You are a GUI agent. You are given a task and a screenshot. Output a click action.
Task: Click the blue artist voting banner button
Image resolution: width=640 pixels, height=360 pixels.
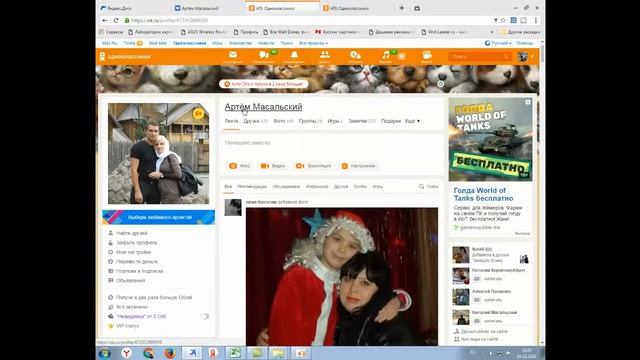[x=159, y=217]
